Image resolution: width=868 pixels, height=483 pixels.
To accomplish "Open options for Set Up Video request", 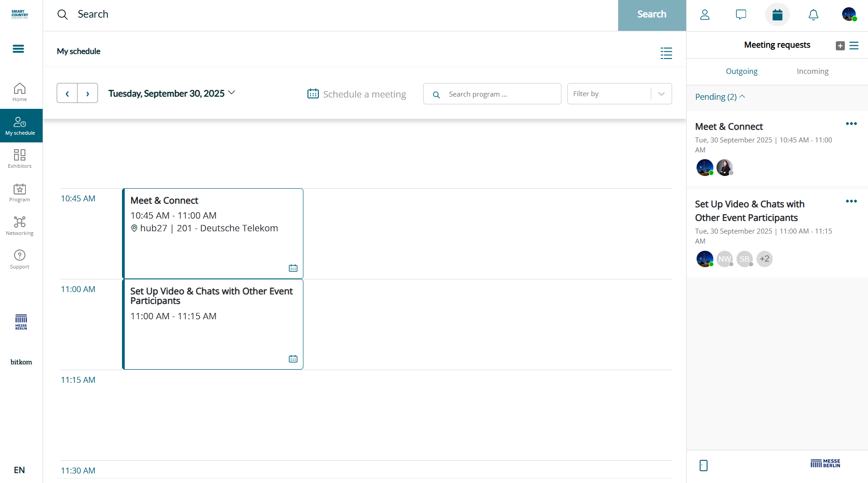I will pyautogui.click(x=851, y=201).
